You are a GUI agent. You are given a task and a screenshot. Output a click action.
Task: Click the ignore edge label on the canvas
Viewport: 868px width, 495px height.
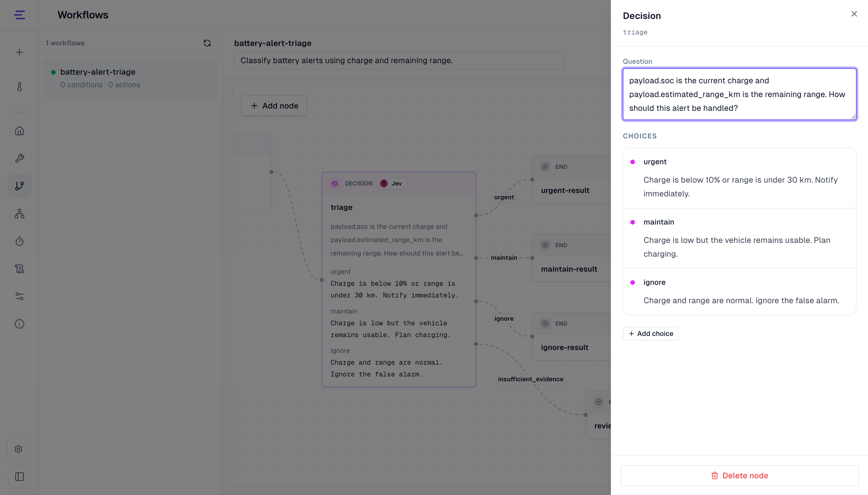(504, 318)
